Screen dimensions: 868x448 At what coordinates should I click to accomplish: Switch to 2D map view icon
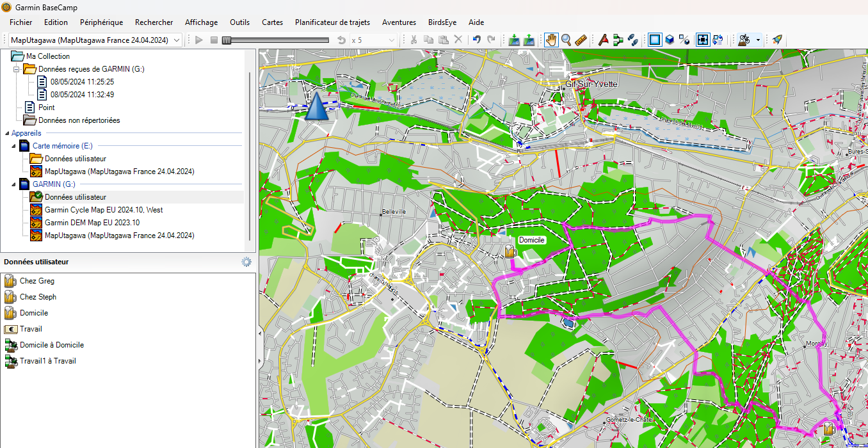(x=655, y=40)
